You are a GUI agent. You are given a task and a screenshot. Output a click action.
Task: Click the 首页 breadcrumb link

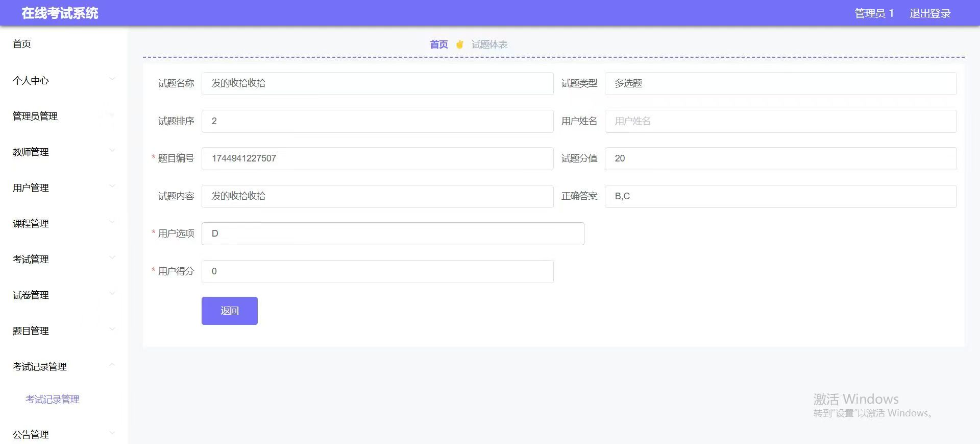point(439,44)
